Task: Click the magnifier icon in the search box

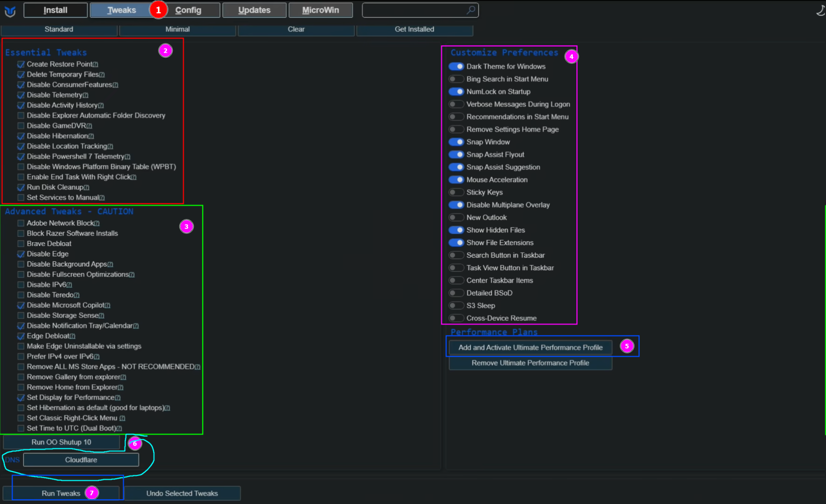Action: point(471,10)
